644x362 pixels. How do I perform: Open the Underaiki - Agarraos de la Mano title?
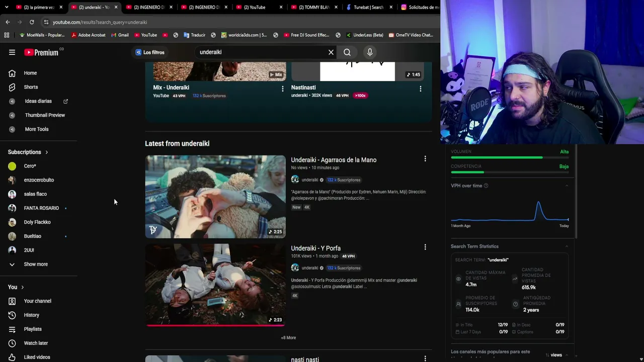334,160
